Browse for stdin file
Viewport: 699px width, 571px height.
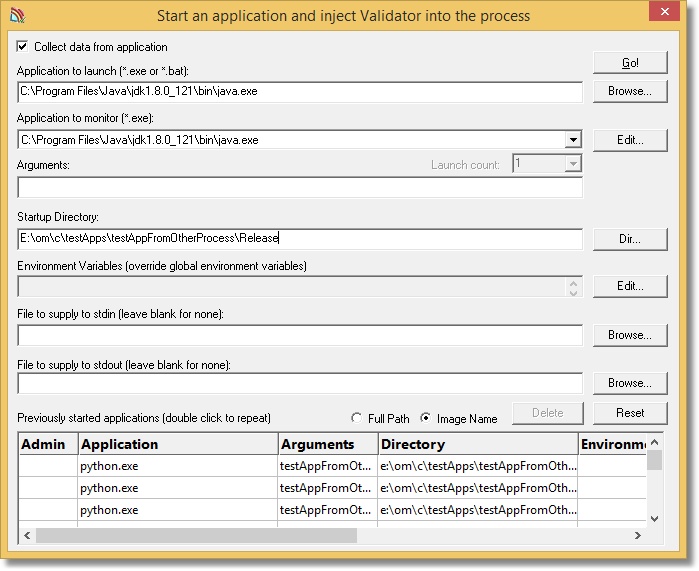pyautogui.click(x=630, y=335)
